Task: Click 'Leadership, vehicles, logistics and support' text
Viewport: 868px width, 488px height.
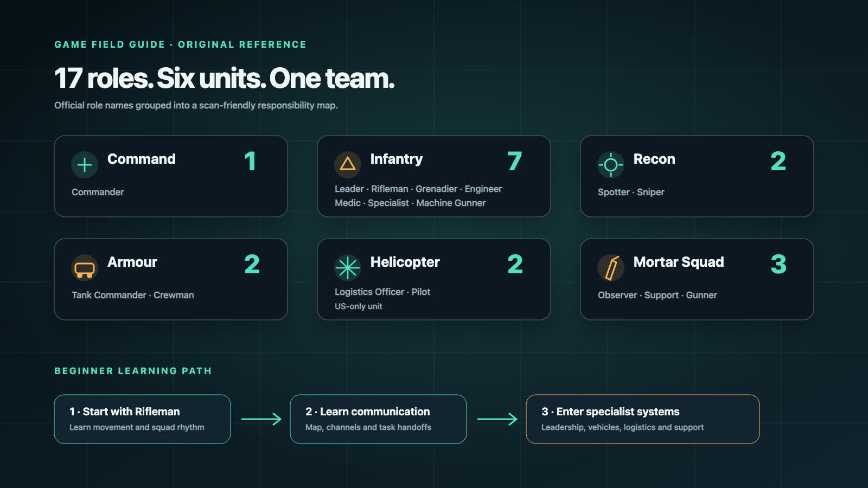Action: [x=622, y=427]
